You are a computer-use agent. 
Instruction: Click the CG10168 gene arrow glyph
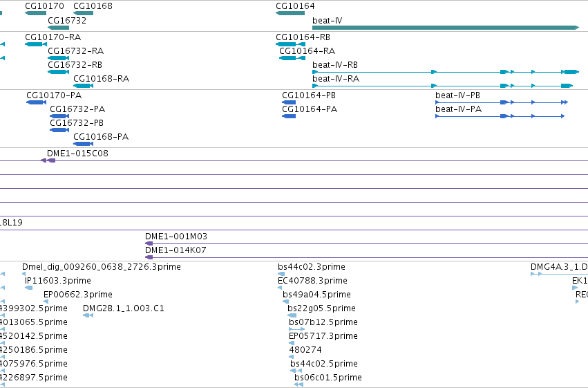click(83, 13)
